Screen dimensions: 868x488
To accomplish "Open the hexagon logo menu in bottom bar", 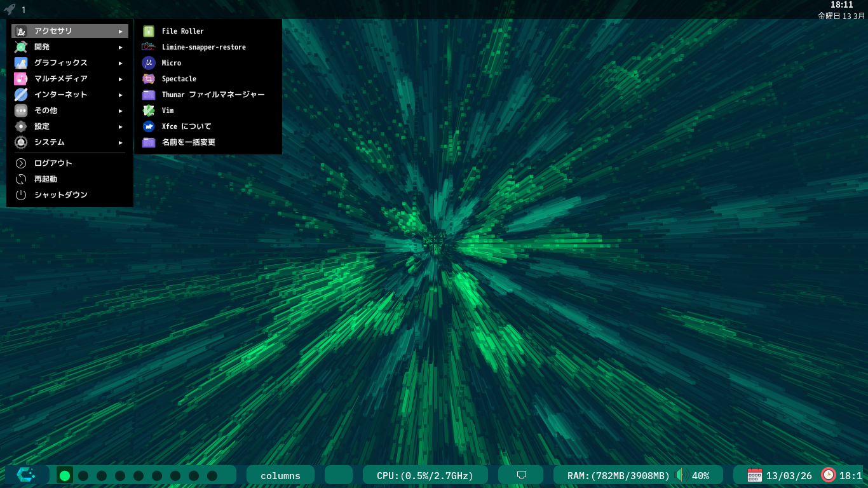I will pyautogui.click(x=26, y=475).
